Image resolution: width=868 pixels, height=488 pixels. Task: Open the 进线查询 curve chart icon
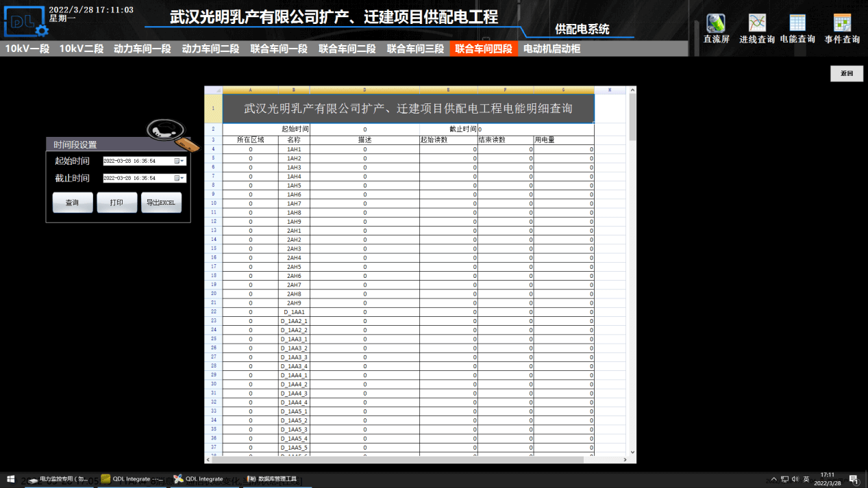coord(757,23)
